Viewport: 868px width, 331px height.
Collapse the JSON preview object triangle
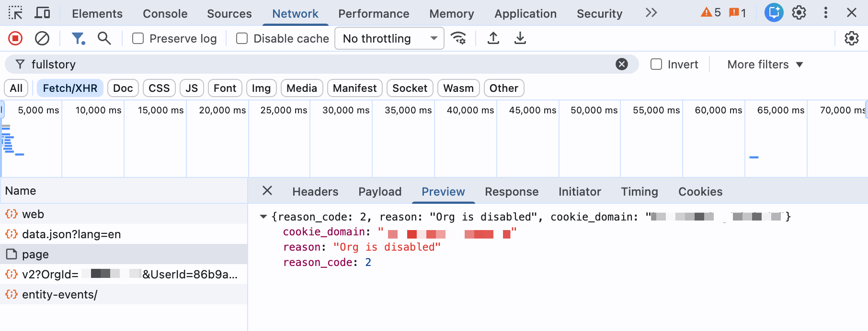click(x=263, y=217)
